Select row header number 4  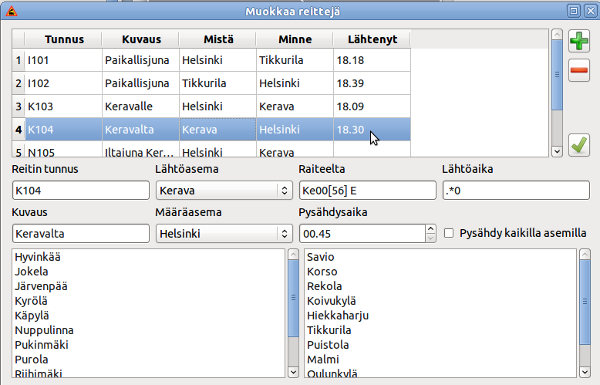tap(18, 129)
